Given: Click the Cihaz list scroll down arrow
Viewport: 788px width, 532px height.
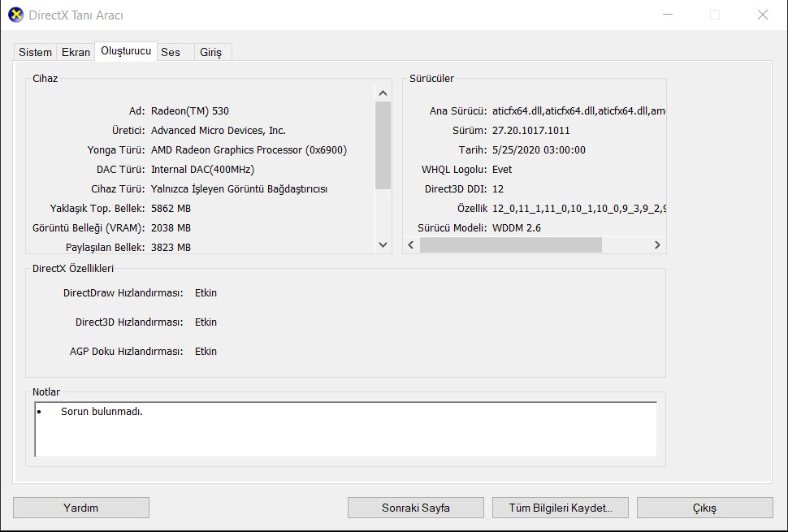Looking at the screenshot, I should click(383, 244).
